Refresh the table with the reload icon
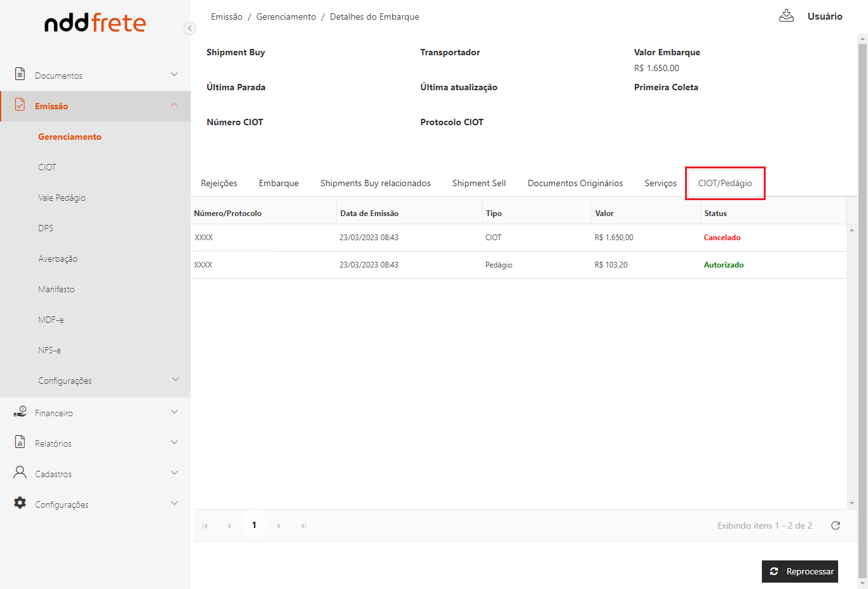The image size is (868, 589). 836,525
